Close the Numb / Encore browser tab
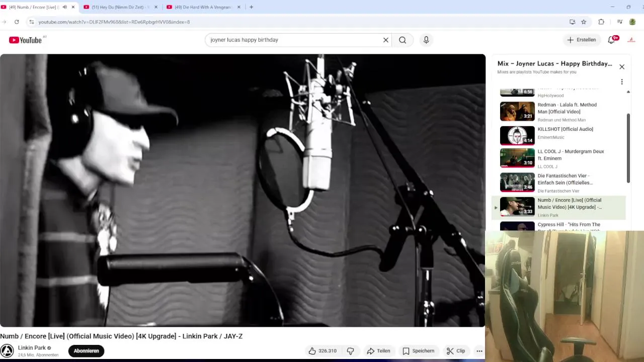The image size is (644, 362). pyautogui.click(x=73, y=7)
